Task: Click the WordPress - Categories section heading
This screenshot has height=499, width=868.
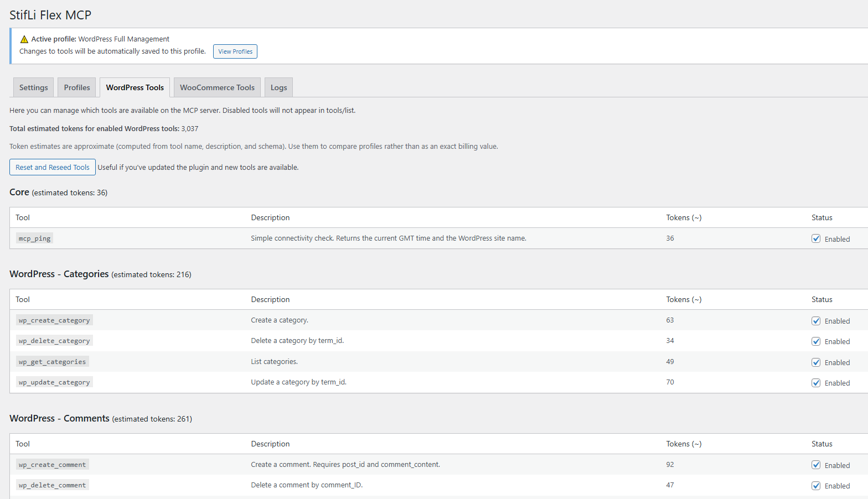Action: tap(59, 274)
